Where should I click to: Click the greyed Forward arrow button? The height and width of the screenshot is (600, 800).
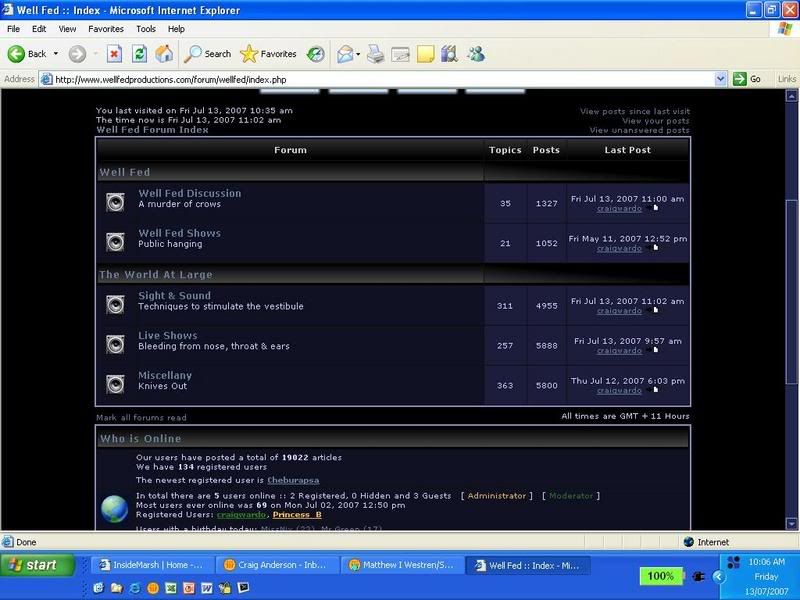click(x=78, y=54)
